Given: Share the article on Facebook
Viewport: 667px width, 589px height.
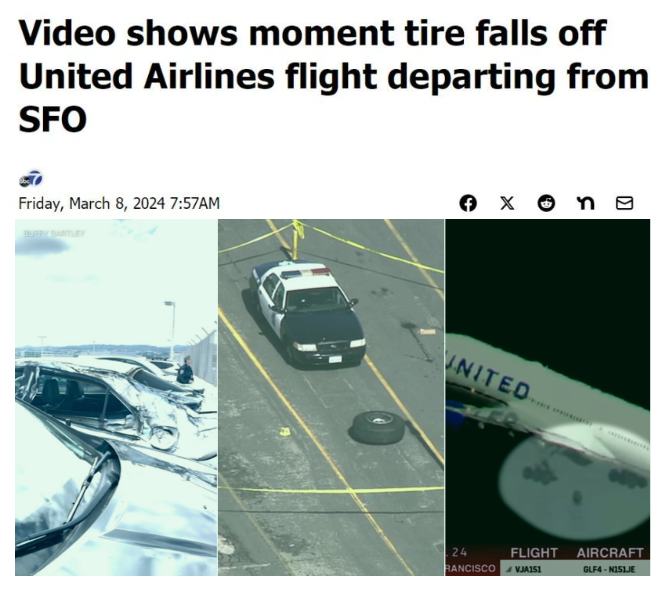Looking at the screenshot, I should 468,203.
